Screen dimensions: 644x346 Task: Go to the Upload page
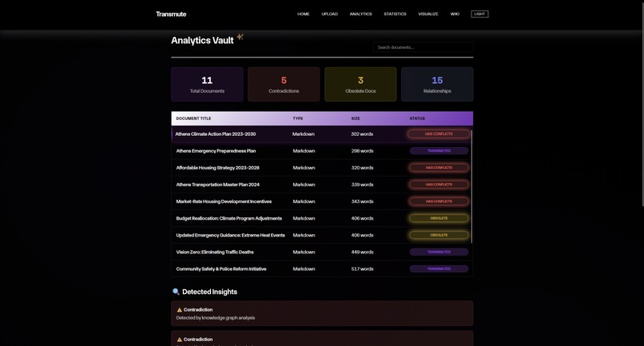[x=329, y=14]
